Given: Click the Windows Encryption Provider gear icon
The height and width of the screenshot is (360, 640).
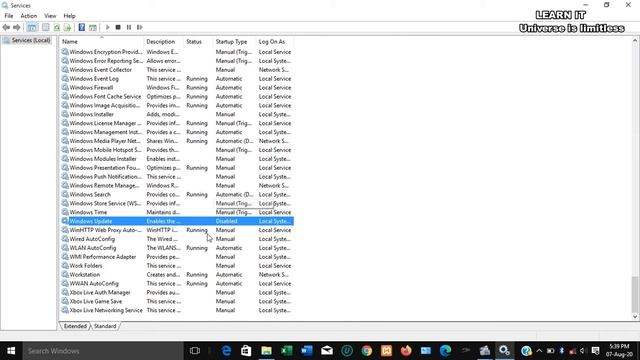Looking at the screenshot, I should [65, 52].
